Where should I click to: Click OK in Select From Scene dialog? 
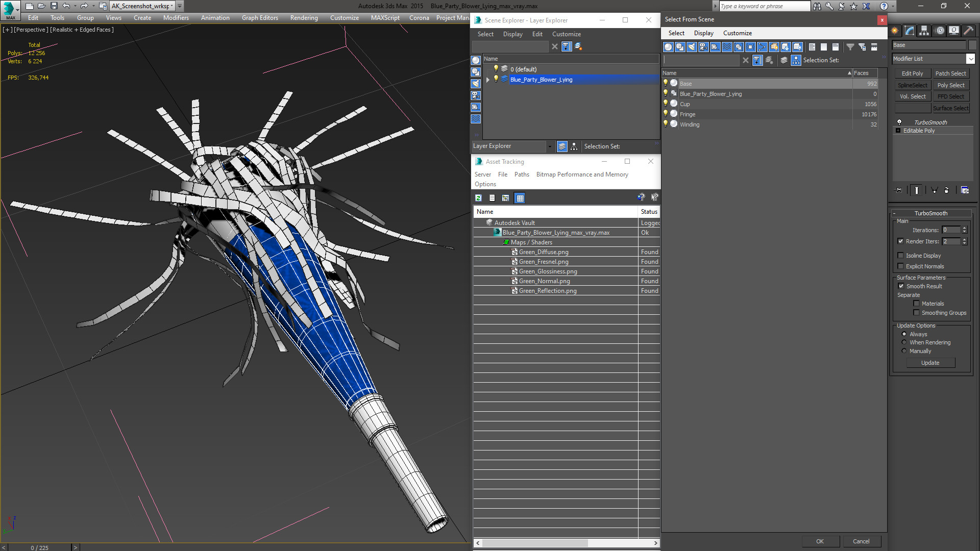[820, 541]
